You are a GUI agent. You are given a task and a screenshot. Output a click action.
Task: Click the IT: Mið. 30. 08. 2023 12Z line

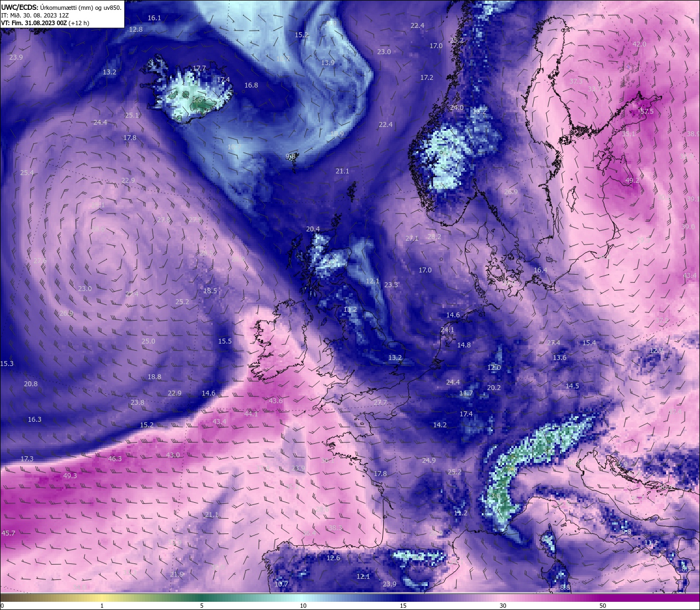pos(35,15)
